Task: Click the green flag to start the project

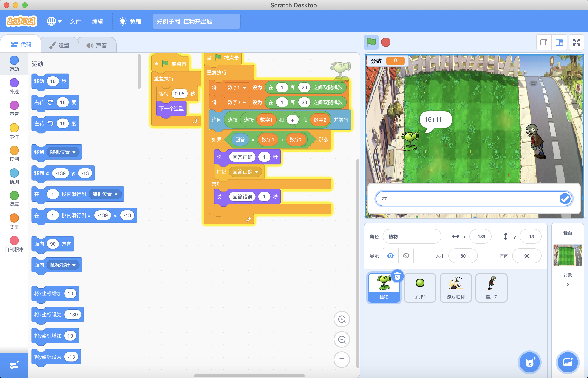Action: pyautogui.click(x=371, y=43)
